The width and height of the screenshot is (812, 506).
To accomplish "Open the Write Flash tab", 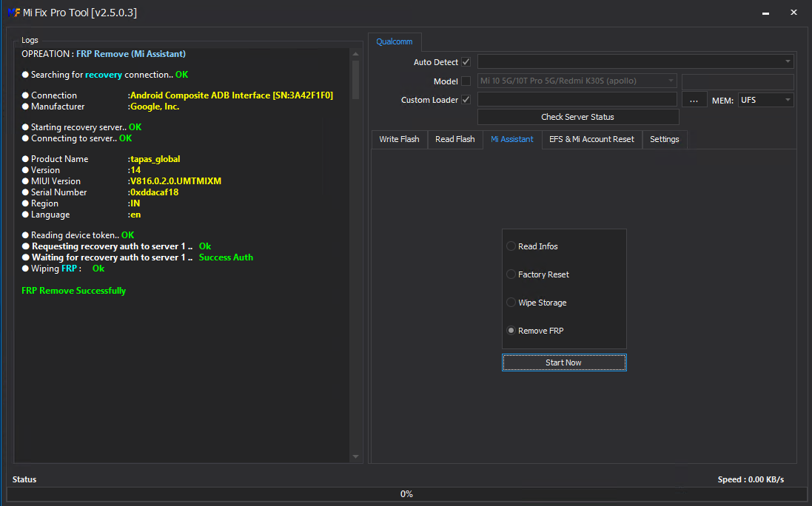I will coord(399,139).
